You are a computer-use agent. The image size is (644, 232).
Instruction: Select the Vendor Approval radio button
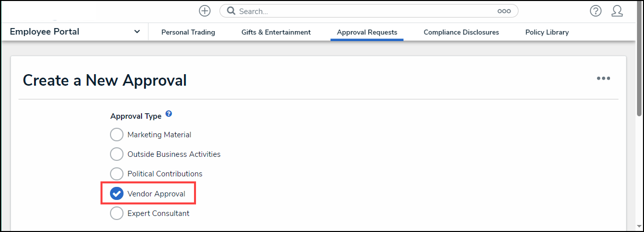point(116,194)
